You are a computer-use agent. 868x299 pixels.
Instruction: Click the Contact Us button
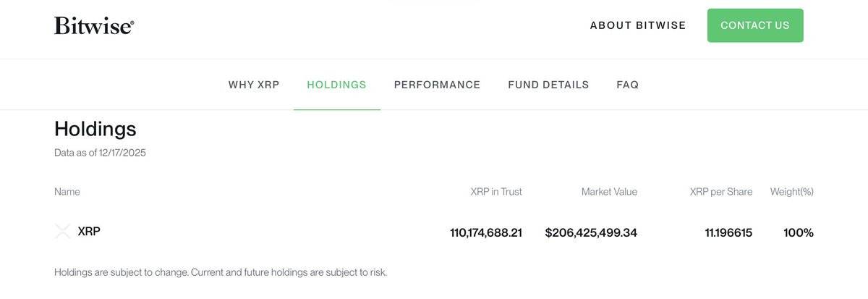coord(755,25)
